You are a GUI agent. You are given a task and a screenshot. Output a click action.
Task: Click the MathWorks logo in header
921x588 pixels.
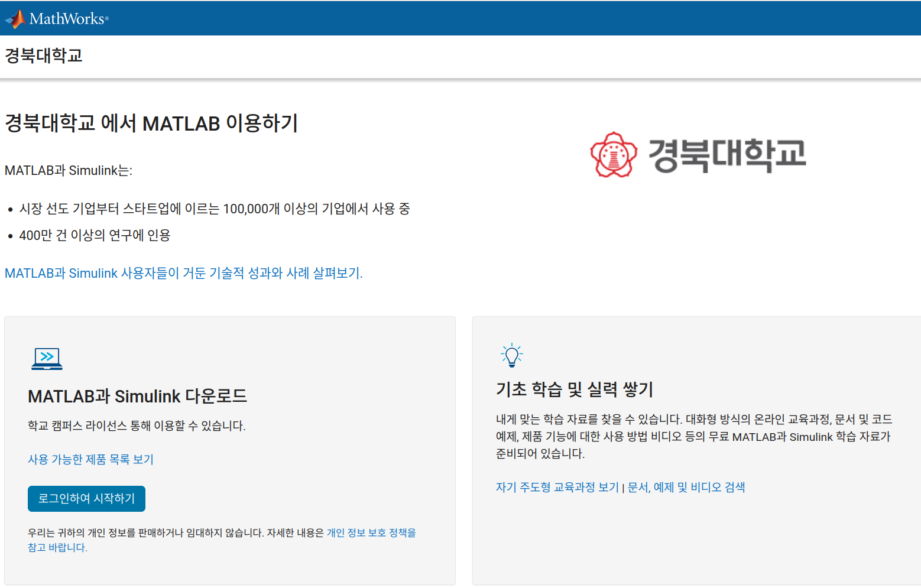(x=57, y=19)
